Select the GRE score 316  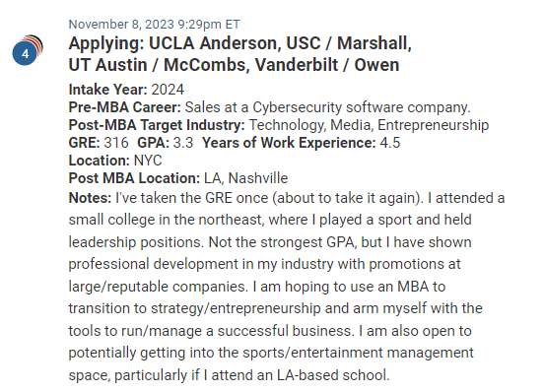click(116, 143)
